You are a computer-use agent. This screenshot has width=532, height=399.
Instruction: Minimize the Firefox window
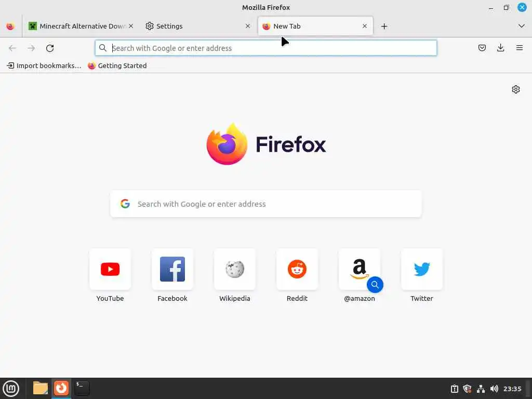click(491, 7)
